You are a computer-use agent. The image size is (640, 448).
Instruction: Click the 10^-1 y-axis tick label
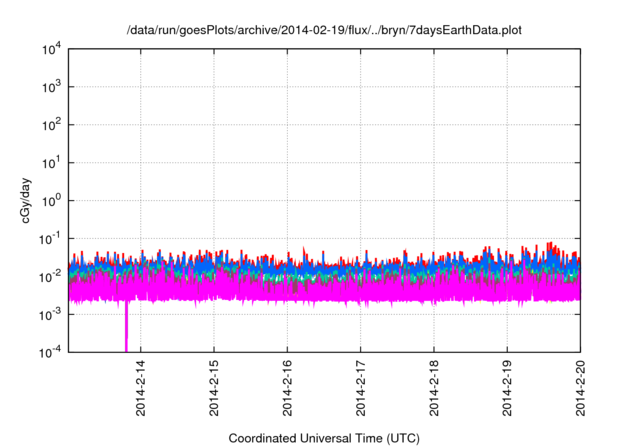click(x=52, y=238)
